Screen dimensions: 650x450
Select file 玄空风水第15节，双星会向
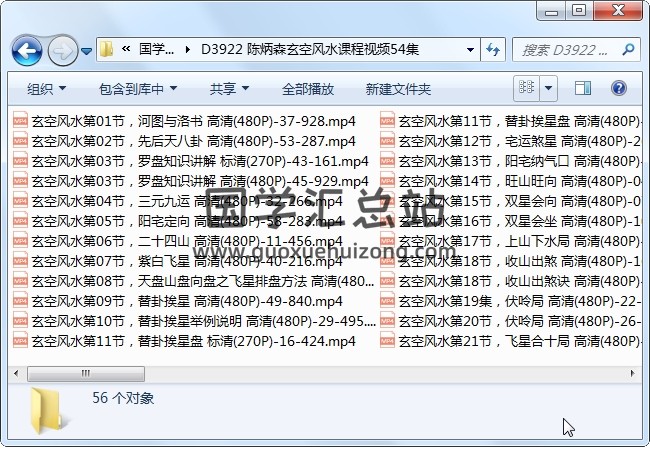coord(510,201)
